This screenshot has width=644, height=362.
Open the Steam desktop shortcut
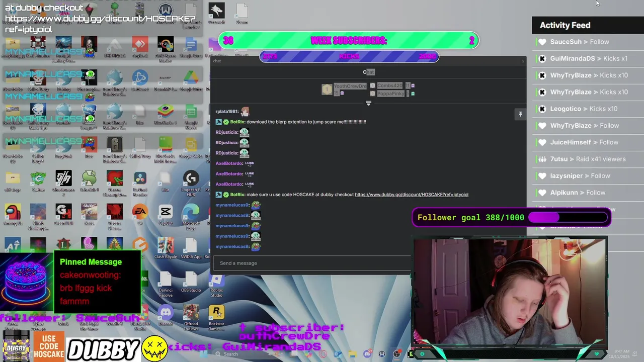[242, 14]
